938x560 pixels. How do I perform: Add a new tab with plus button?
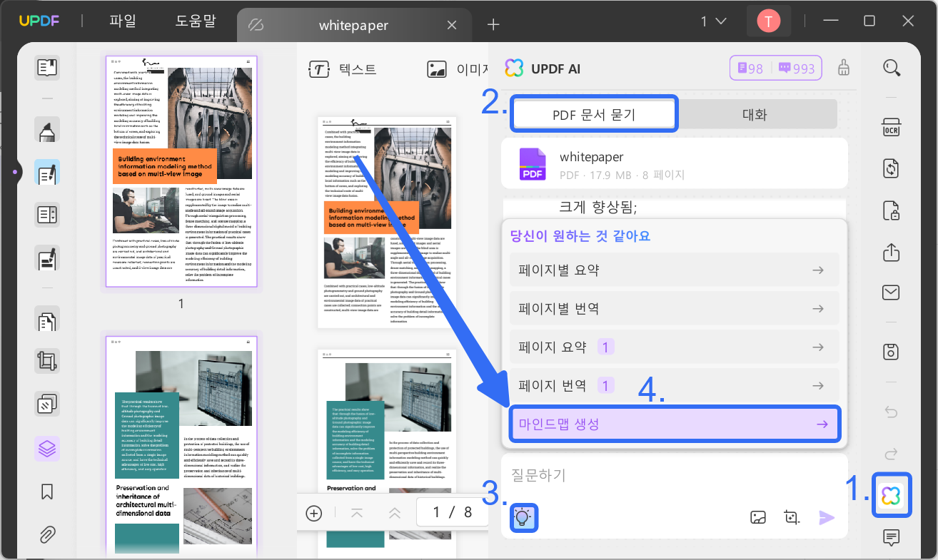pyautogui.click(x=493, y=25)
